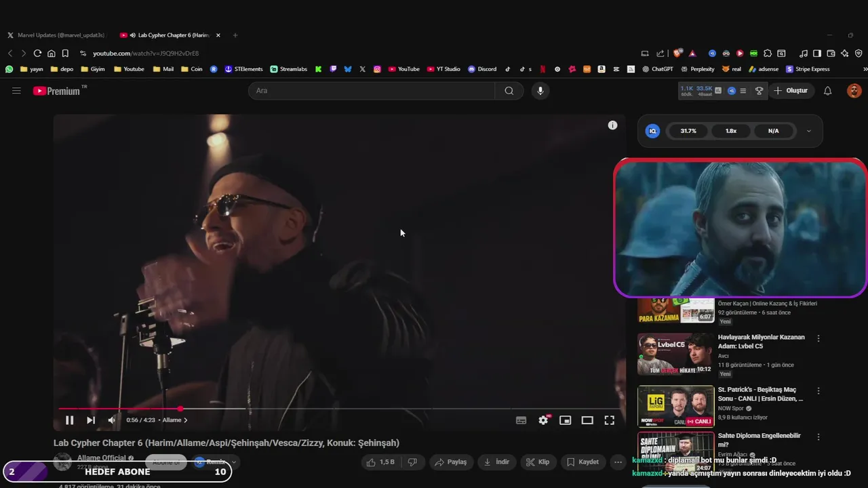Focus the Ara search field

pos(372,91)
